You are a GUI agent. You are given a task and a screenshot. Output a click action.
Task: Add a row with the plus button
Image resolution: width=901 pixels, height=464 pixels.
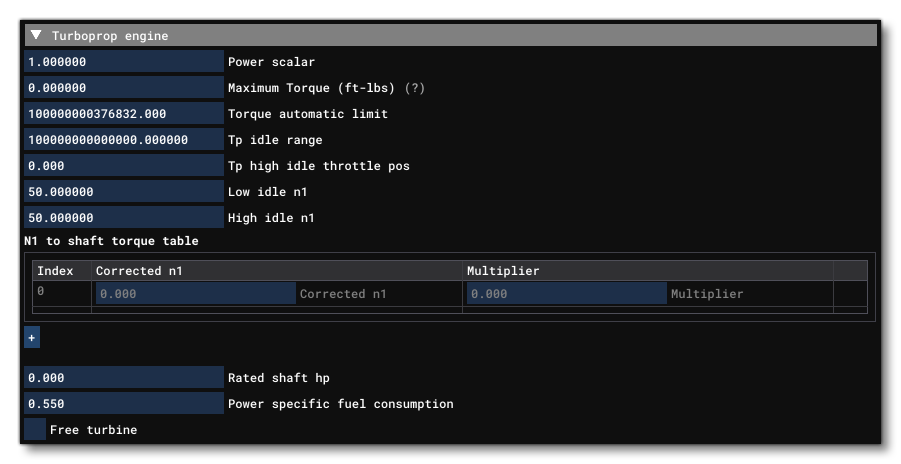(32, 339)
